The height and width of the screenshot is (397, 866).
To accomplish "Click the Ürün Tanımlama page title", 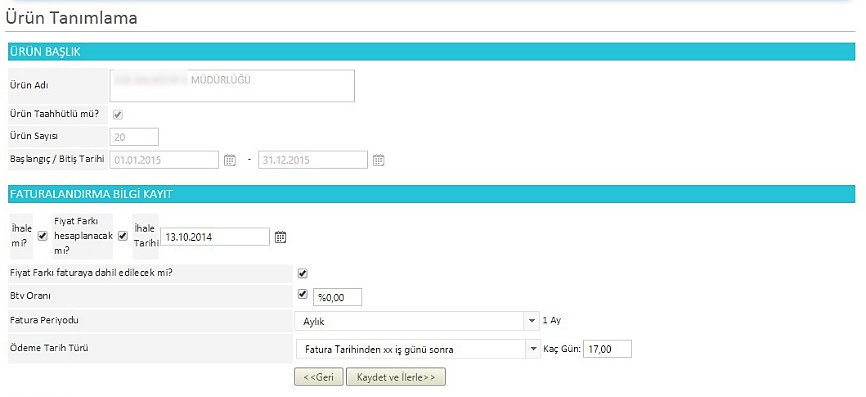I will 71,18.
